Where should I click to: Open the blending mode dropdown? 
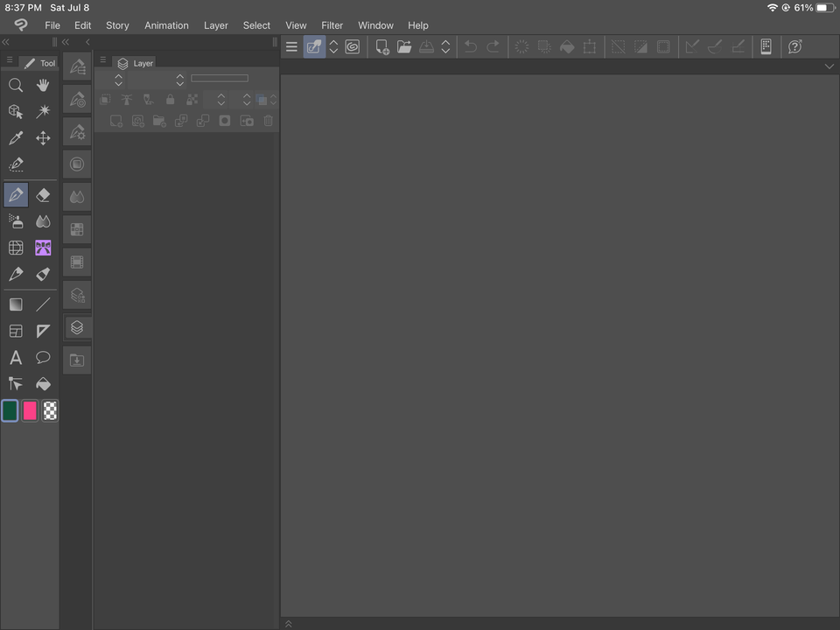tap(118, 79)
